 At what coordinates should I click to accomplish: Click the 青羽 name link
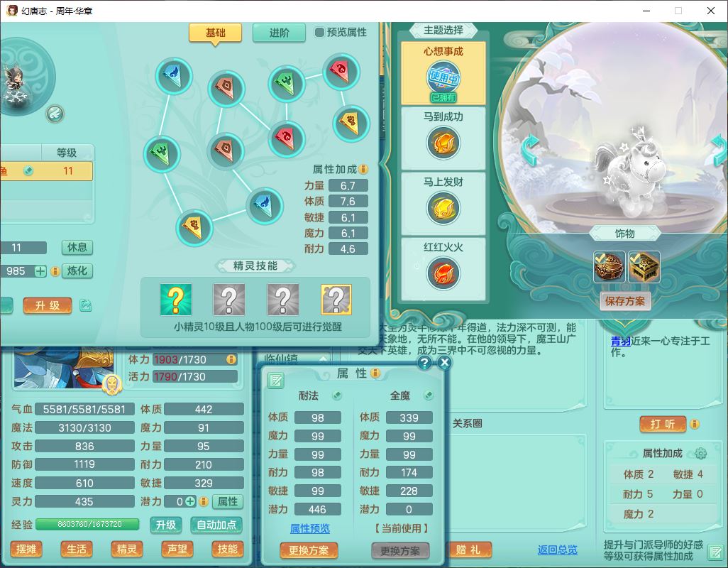(620, 342)
